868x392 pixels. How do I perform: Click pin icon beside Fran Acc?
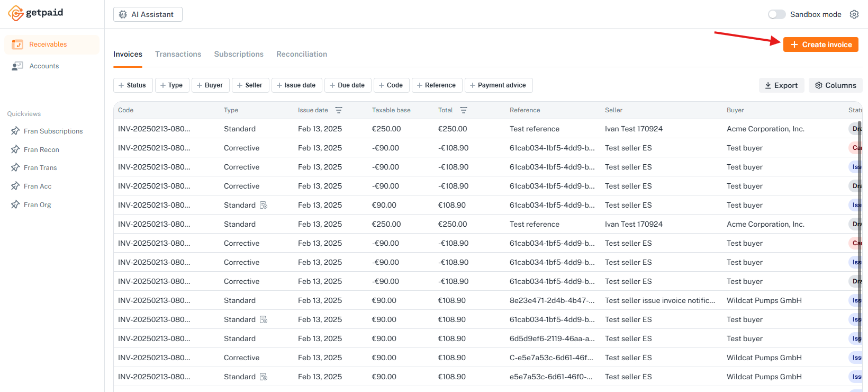[x=15, y=186]
